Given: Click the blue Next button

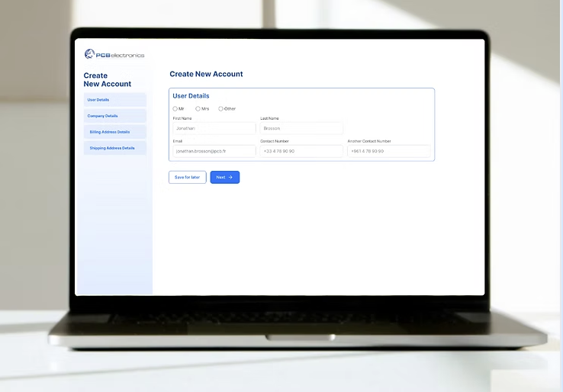Looking at the screenshot, I should (x=225, y=178).
